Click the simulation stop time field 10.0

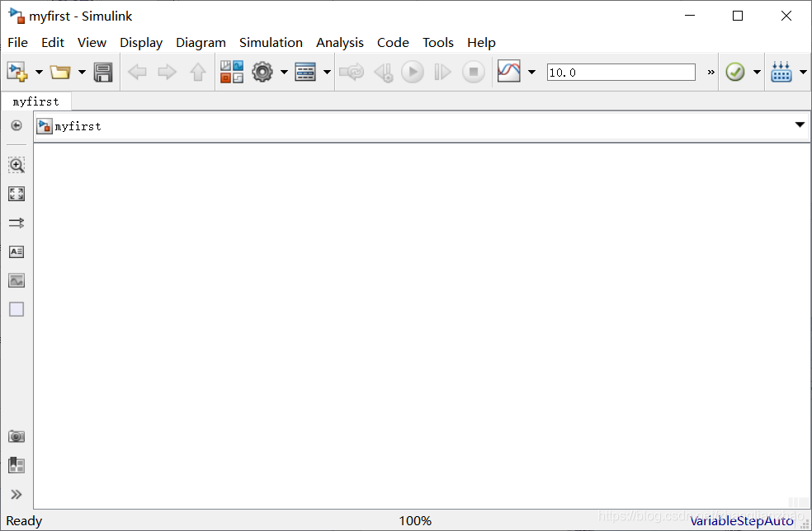pos(621,73)
